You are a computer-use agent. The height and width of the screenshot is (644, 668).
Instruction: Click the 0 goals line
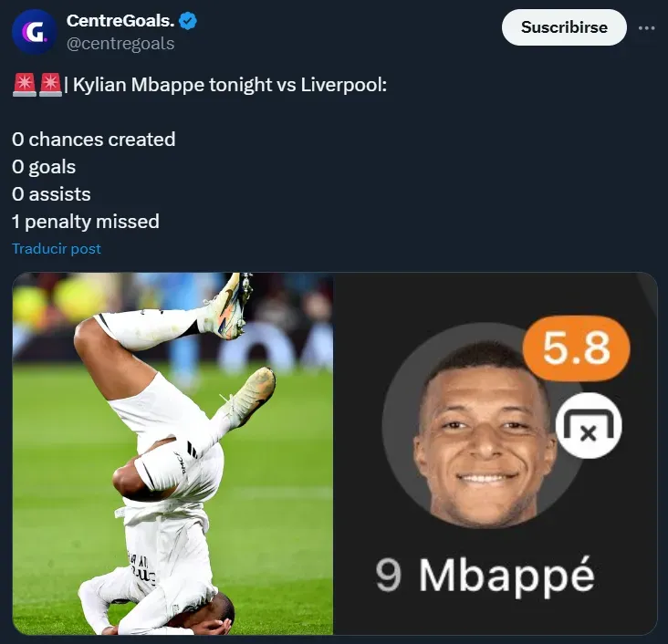pyautogui.click(x=44, y=167)
